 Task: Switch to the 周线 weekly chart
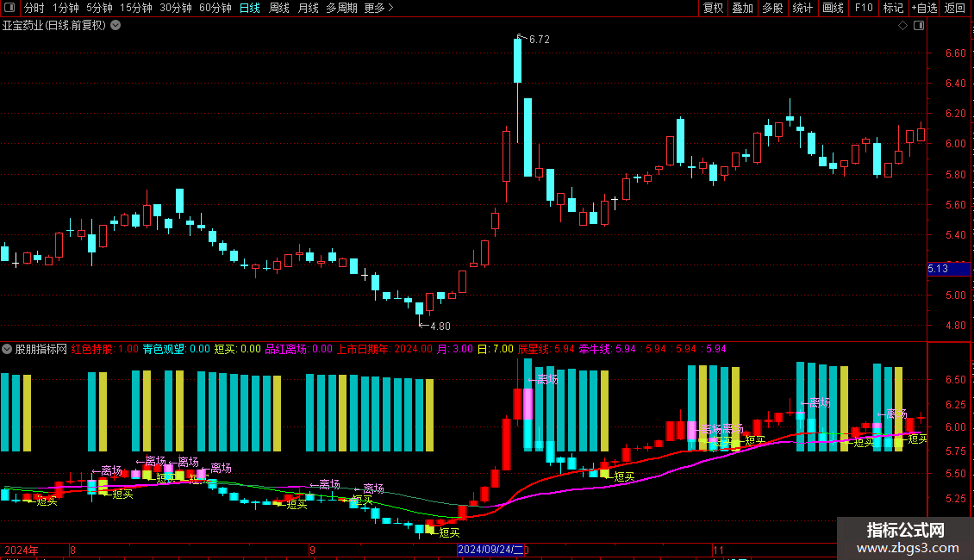tap(279, 8)
